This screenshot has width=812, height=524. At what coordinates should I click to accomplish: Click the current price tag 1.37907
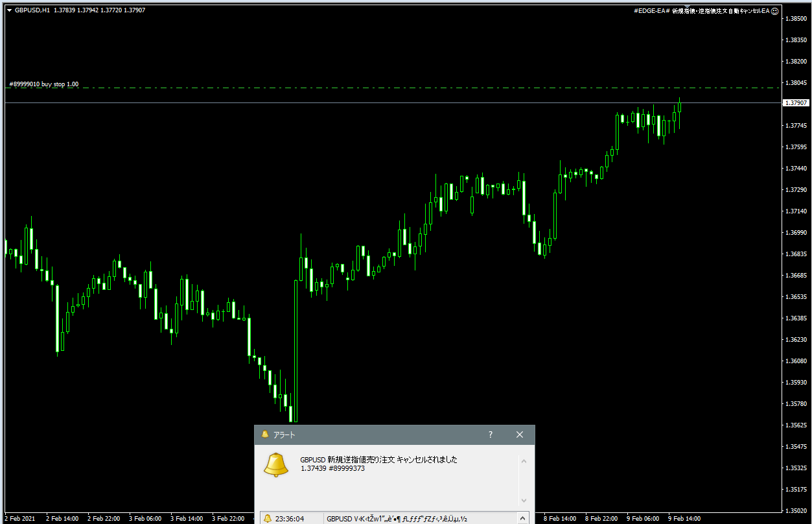click(x=796, y=102)
